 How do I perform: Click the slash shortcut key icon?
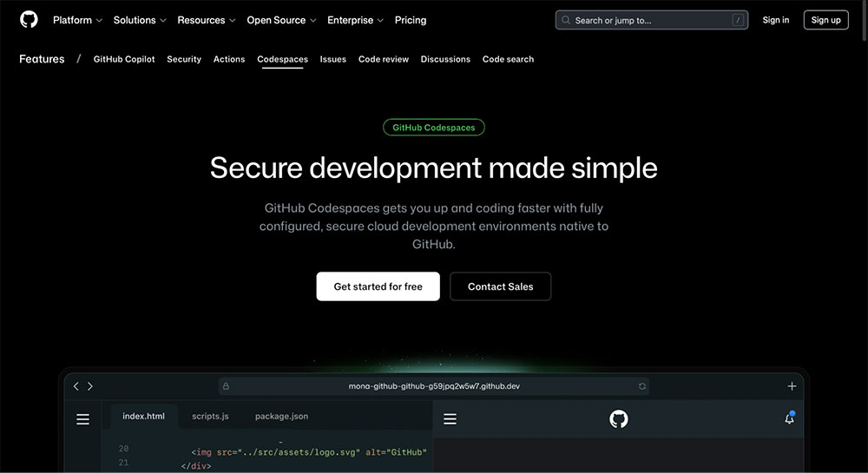737,20
